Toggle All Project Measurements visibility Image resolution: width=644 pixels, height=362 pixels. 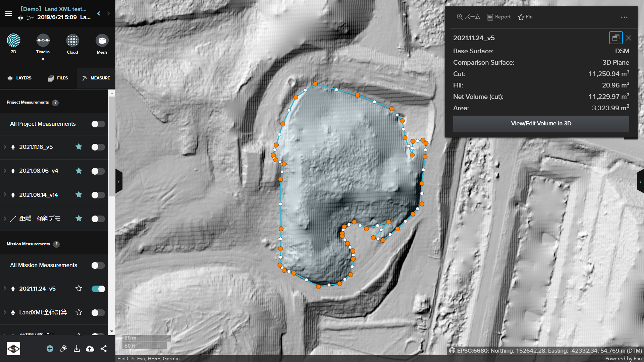98,124
